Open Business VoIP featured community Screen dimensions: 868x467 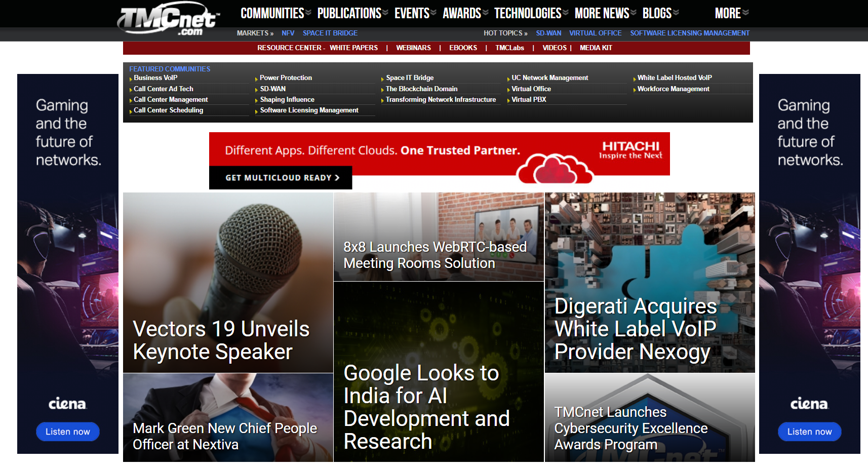coord(155,78)
